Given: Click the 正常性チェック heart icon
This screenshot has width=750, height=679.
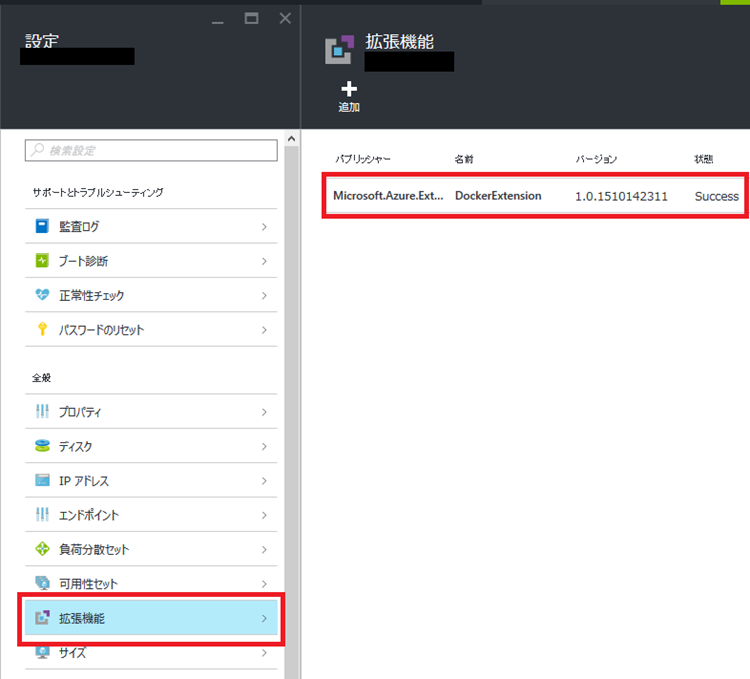Looking at the screenshot, I should [x=42, y=295].
